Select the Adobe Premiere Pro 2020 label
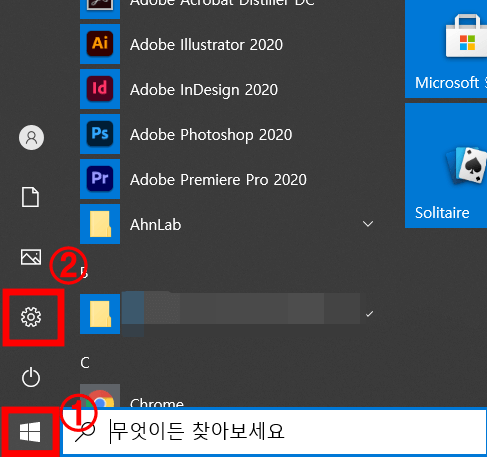The height and width of the screenshot is (457, 487). [218, 180]
